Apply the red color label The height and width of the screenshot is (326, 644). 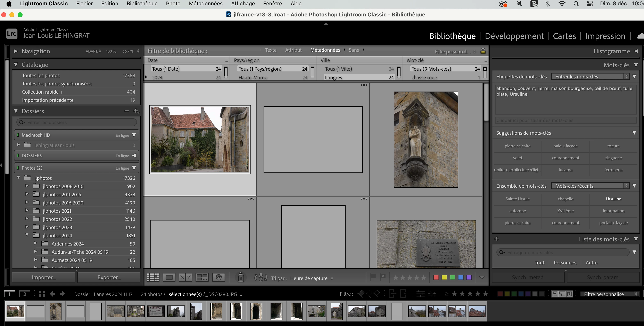pos(436,277)
